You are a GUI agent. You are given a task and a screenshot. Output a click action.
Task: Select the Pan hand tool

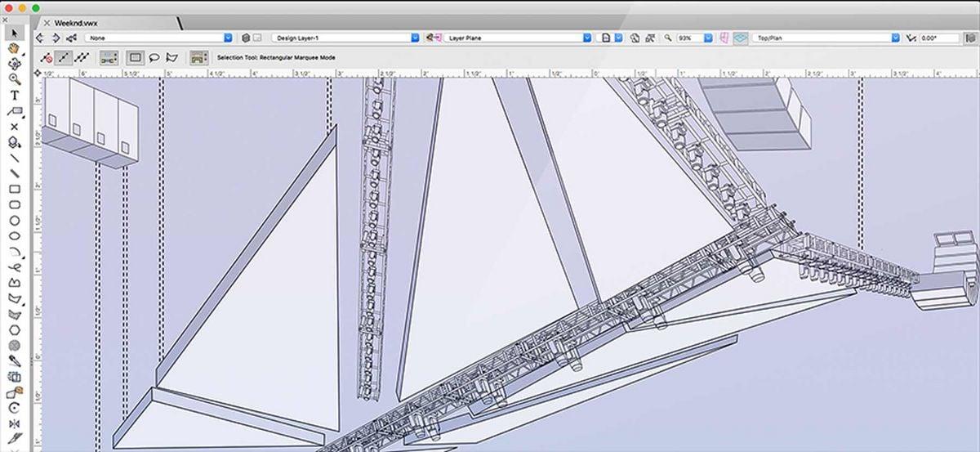pyautogui.click(x=14, y=48)
